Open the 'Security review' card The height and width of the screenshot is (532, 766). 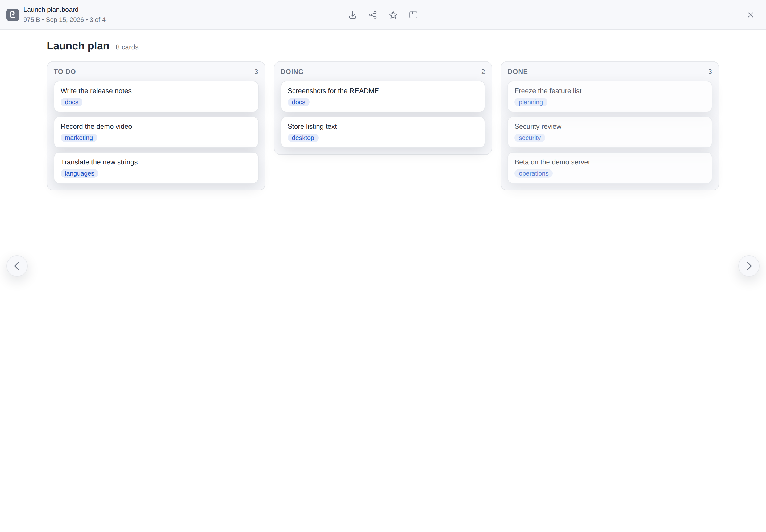[610, 132]
